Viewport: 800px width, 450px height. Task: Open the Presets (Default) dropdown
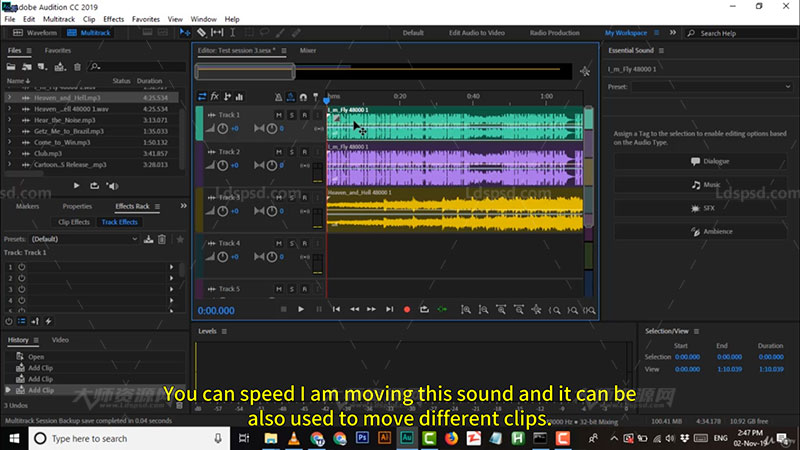[x=85, y=239]
